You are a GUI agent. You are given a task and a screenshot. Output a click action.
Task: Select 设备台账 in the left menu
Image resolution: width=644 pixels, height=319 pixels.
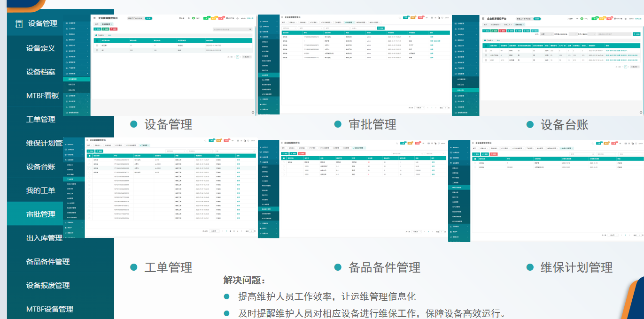(x=41, y=167)
